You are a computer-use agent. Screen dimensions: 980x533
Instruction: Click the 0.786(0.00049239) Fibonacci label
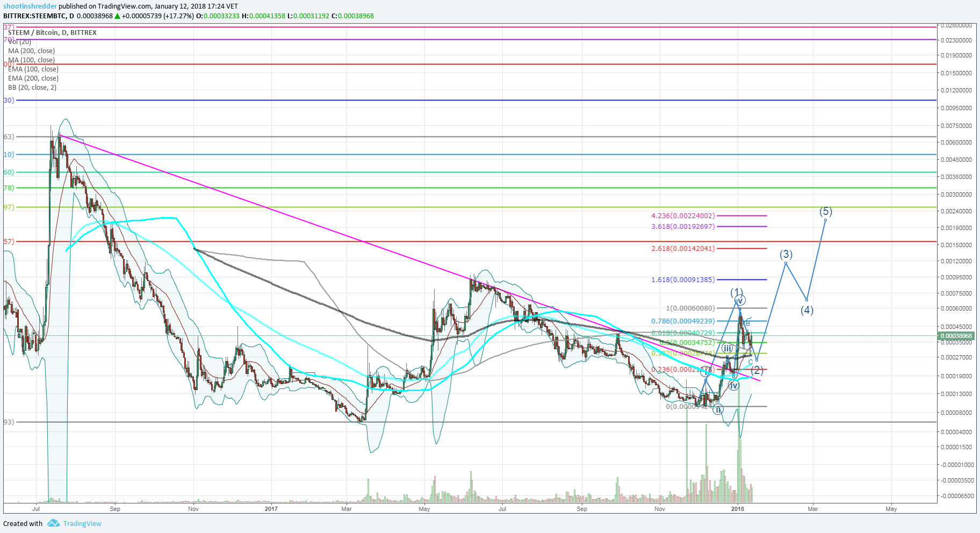(x=683, y=321)
